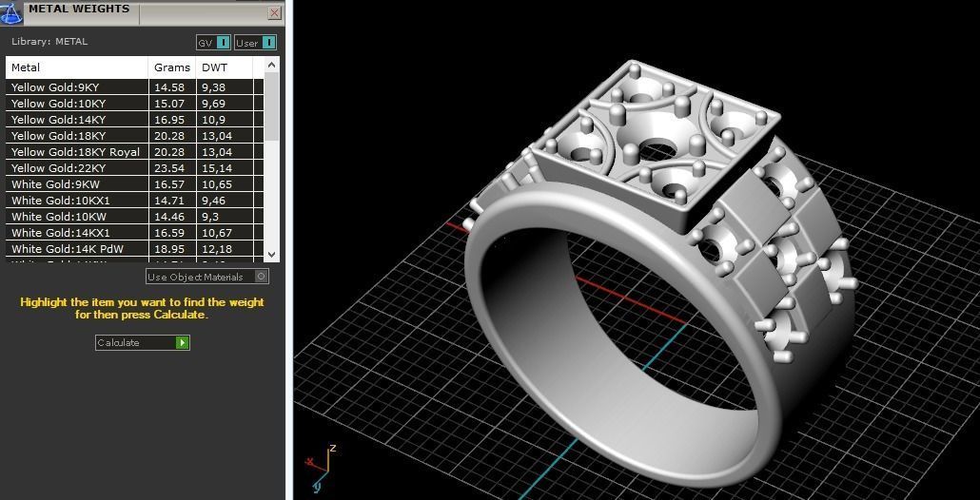This screenshot has height=500, width=980.
Task: Click the Metal column header
Action: (77, 67)
